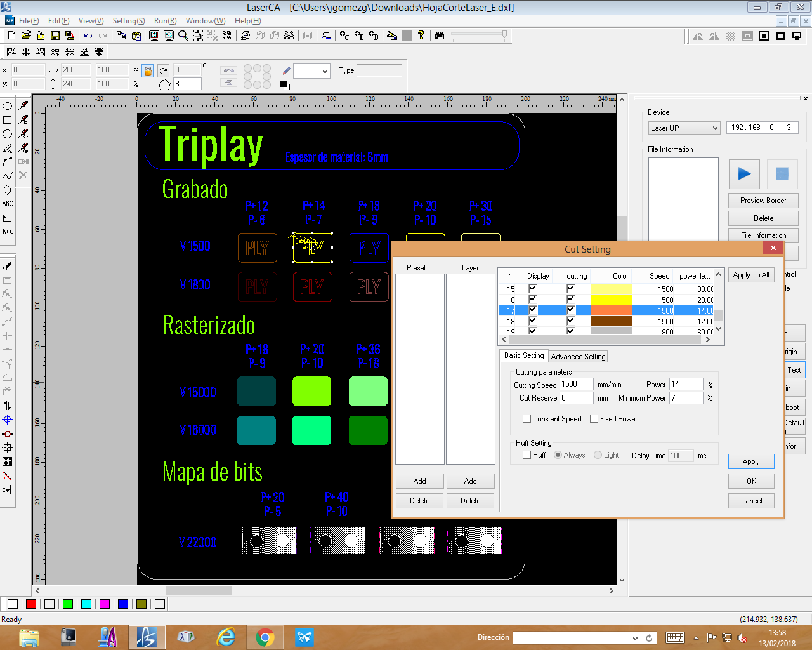Screen dimensions: 812x650
Task: Undo the last action
Action: pyautogui.click(x=88, y=36)
